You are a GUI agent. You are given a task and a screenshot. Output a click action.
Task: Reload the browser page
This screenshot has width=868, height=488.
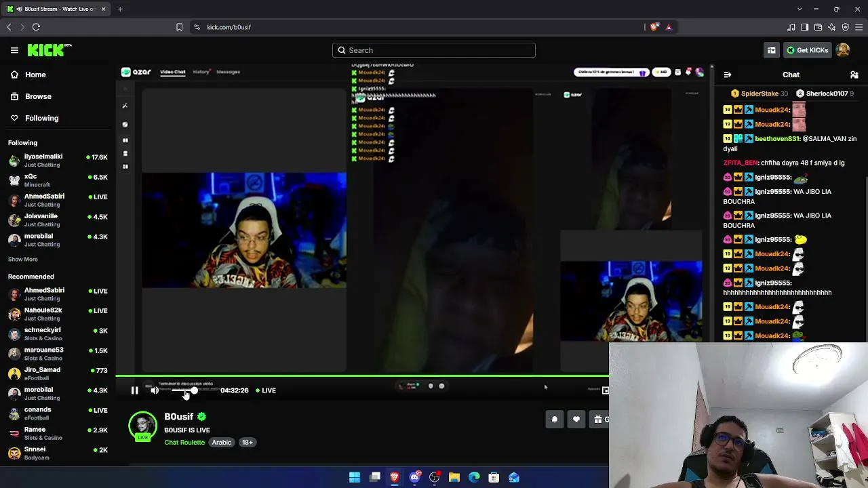pos(36,27)
